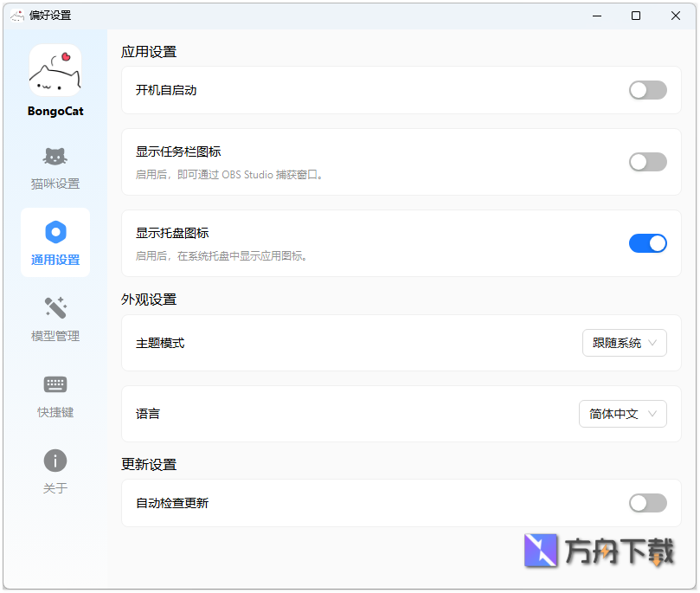Click the 语言 label text
The width and height of the screenshot is (700, 593).
pos(146,414)
